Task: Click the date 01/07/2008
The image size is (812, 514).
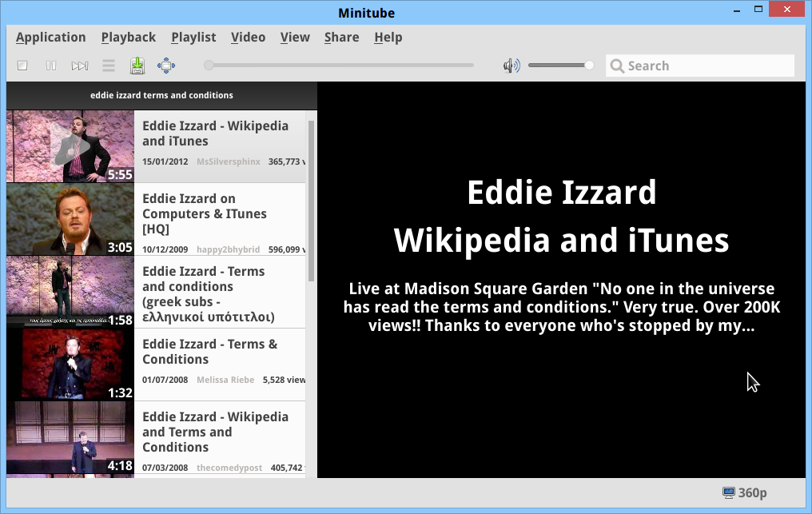Action: (165, 380)
